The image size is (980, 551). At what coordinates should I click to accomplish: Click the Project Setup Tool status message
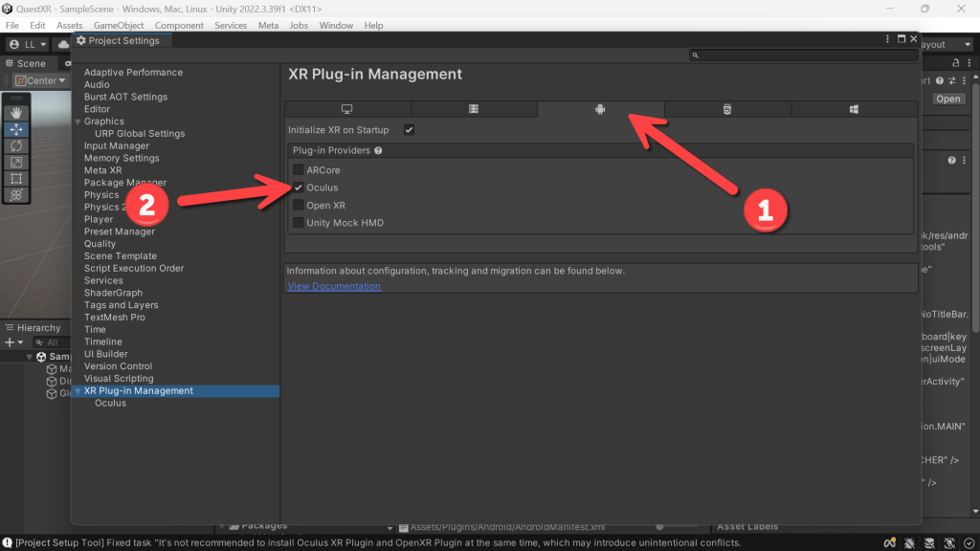(377, 543)
